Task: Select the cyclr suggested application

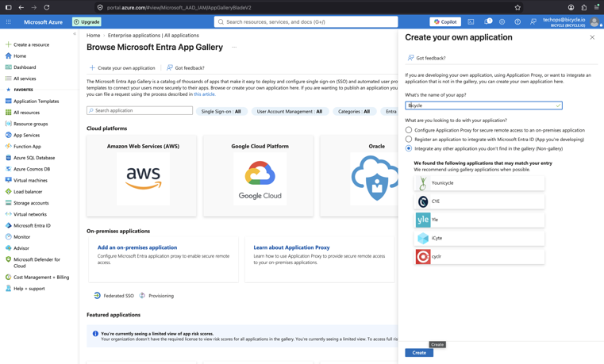Action: [479, 257]
